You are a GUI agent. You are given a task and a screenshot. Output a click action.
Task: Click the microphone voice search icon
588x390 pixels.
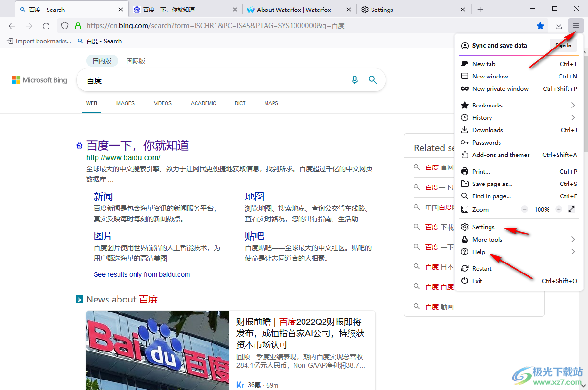pos(354,80)
